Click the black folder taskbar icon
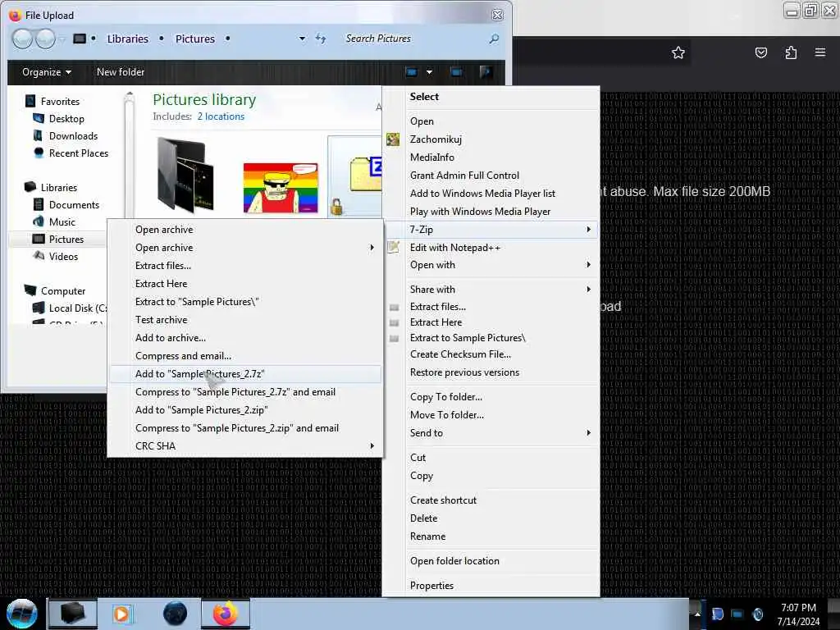 (72, 614)
